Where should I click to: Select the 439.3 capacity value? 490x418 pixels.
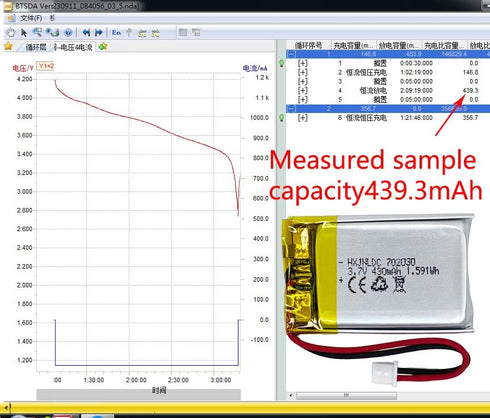(470, 90)
